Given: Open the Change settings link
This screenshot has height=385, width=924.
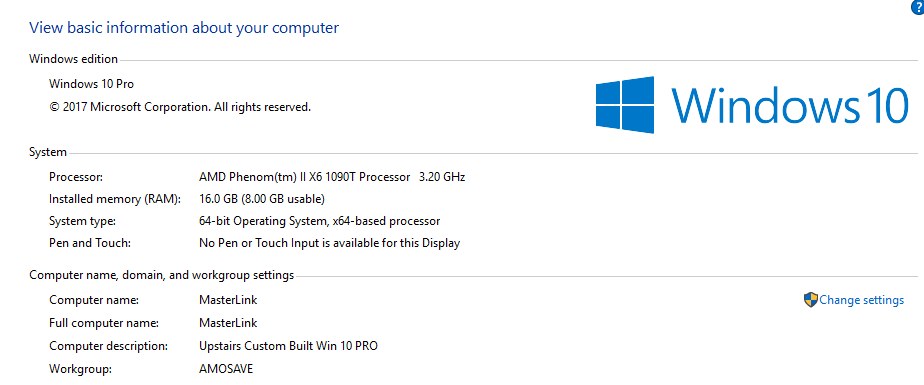Looking at the screenshot, I should [861, 300].
